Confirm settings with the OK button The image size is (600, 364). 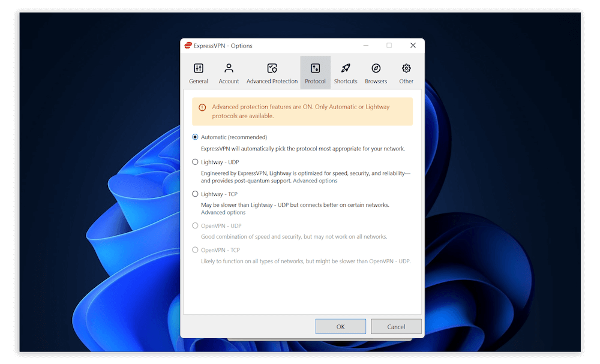[x=340, y=326]
